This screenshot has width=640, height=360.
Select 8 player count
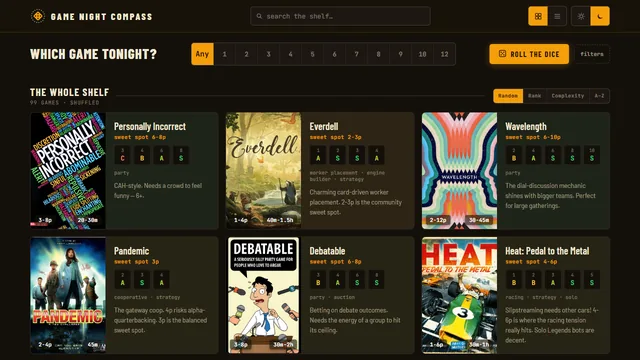(x=378, y=54)
